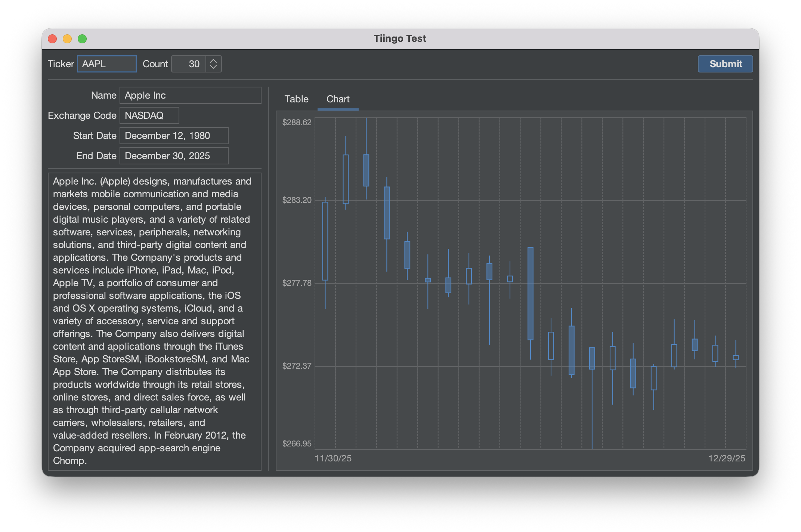Click the 12/29/25 x-axis date label
Screen dimensions: 801x532
click(x=727, y=458)
